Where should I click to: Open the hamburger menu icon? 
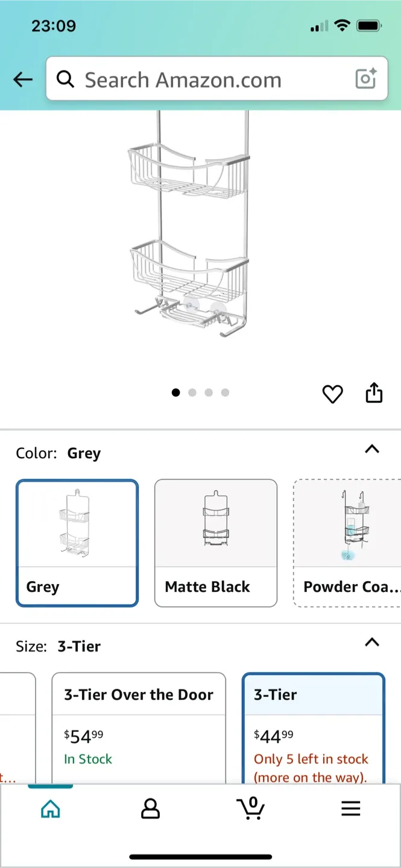click(350, 808)
